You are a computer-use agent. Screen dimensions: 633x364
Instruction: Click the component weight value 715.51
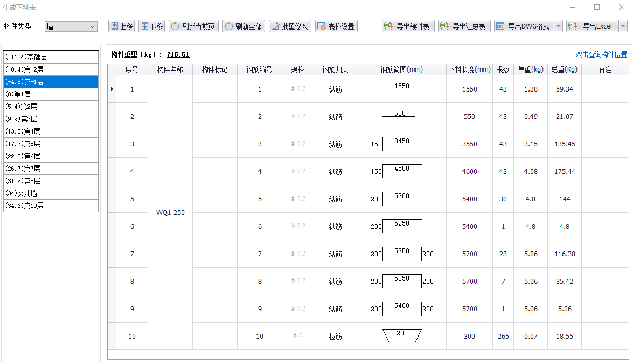(178, 54)
